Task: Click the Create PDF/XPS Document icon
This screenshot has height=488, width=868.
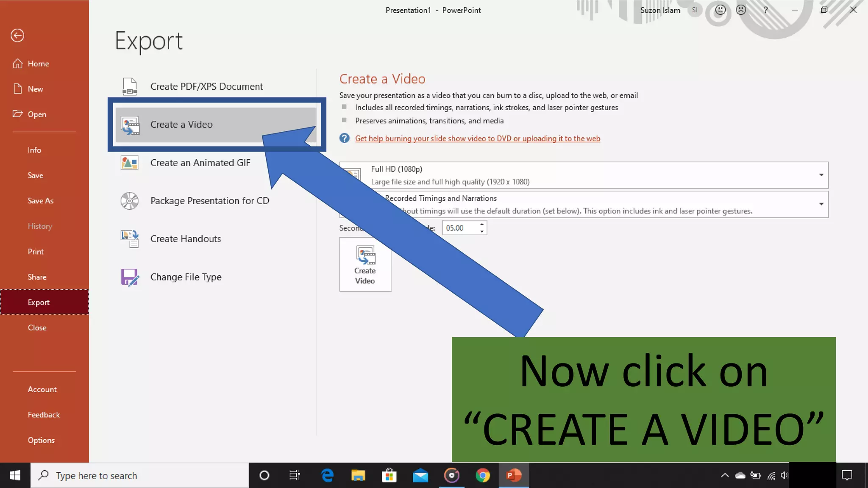Action: pyautogui.click(x=130, y=86)
